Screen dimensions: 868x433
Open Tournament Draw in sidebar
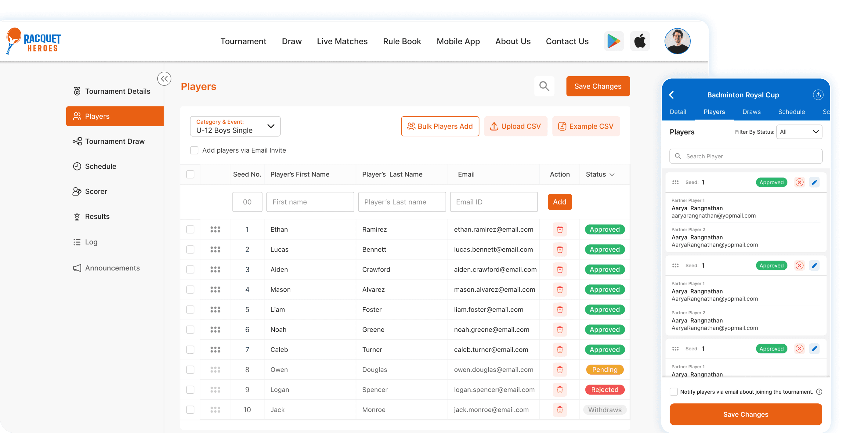click(114, 141)
